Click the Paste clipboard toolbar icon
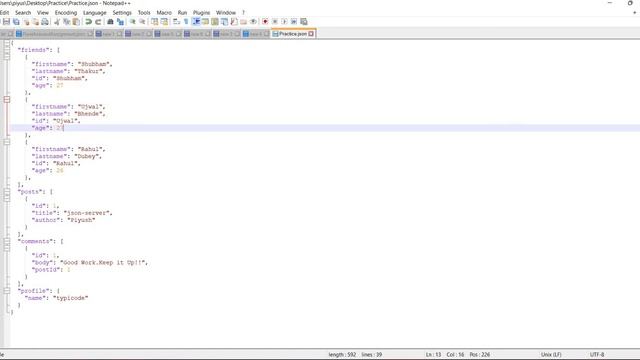640x360 pixels. 76,21
